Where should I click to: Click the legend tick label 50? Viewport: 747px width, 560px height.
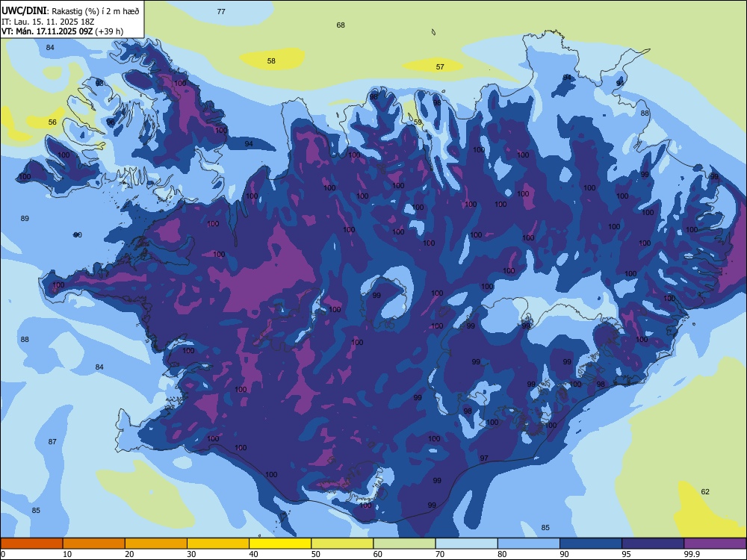[x=316, y=554]
